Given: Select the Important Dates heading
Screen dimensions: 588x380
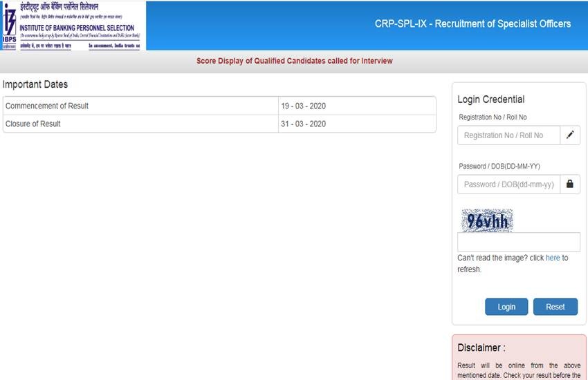Looking at the screenshot, I should point(35,84).
